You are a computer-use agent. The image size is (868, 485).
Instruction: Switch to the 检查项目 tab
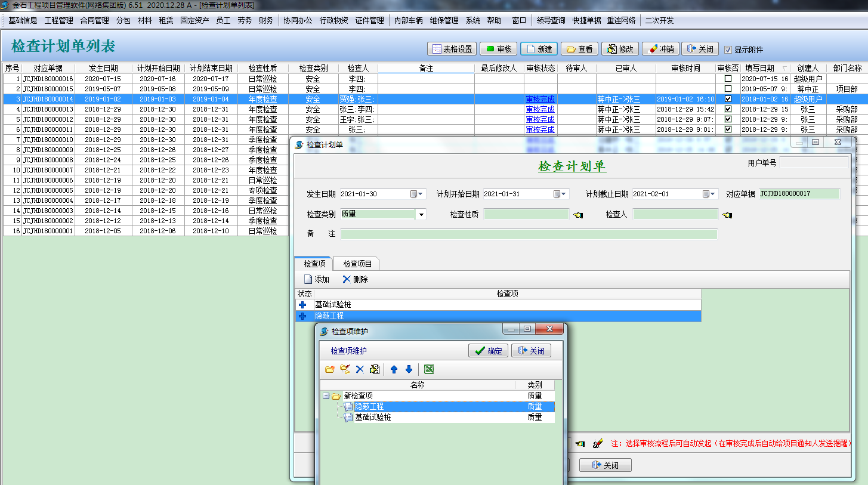(357, 264)
